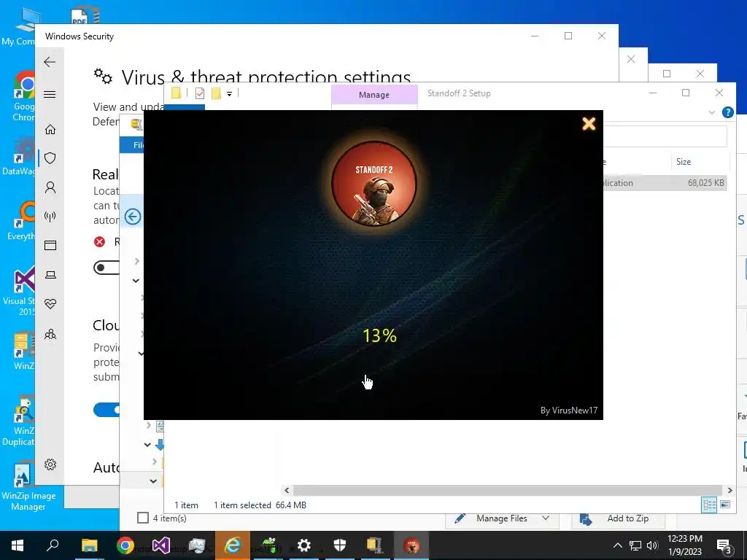
Task: Sort by the Size column header
Action: [683, 162]
